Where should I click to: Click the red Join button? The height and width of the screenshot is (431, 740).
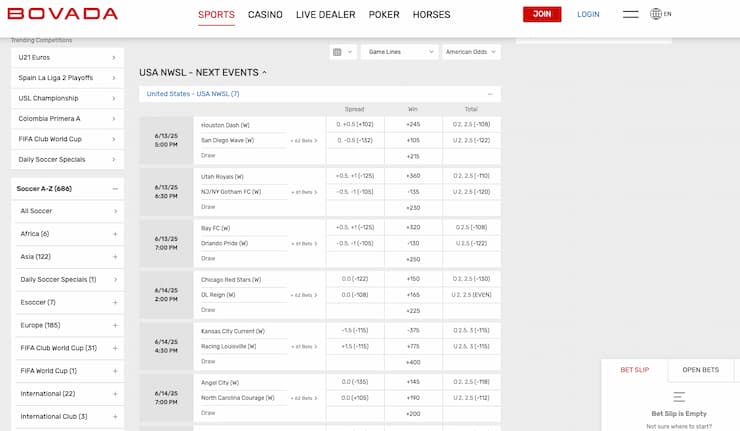[542, 14]
